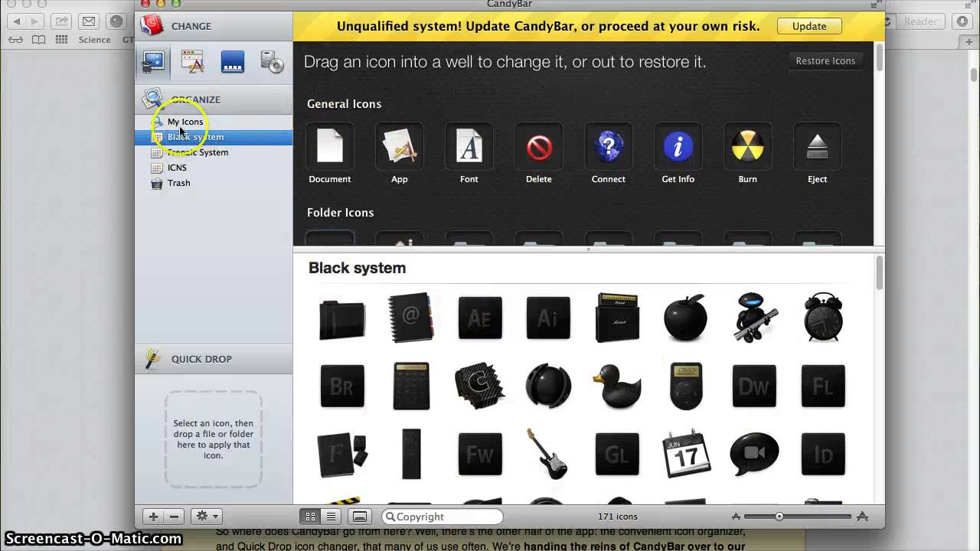Click the Font icon well

coord(469,145)
